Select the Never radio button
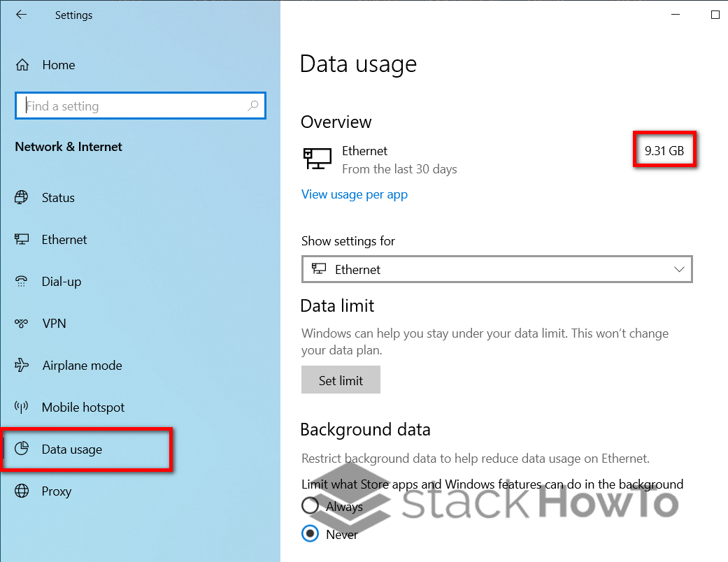Viewport: 728px width, 562px height. (x=309, y=533)
